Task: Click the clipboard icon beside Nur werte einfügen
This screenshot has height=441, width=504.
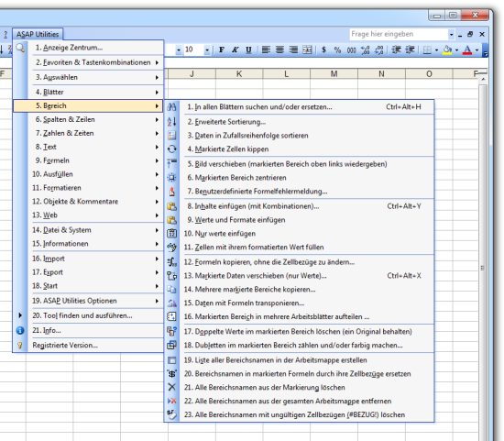Action: [x=172, y=233]
